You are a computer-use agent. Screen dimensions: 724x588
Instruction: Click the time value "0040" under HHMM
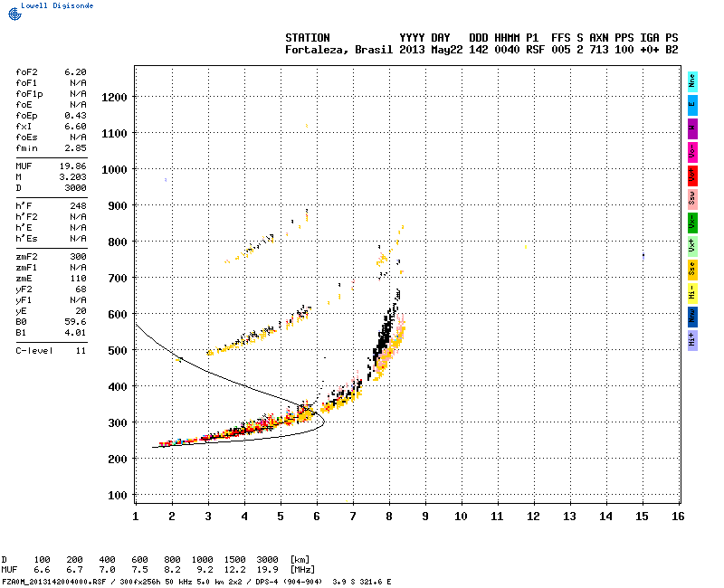507,50
